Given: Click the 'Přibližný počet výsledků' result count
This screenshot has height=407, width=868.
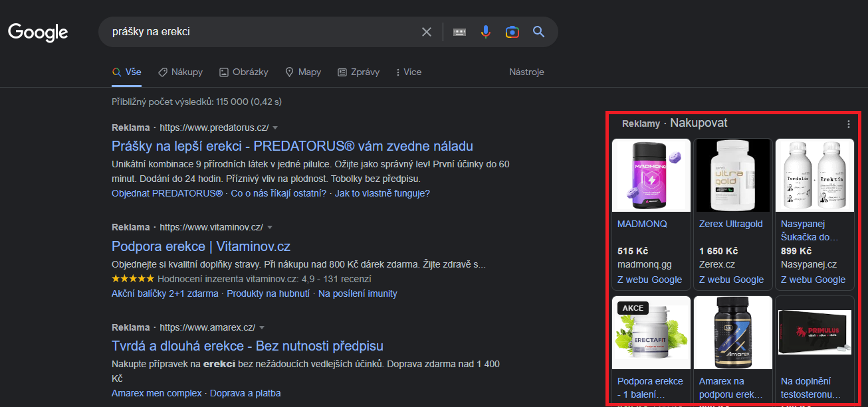Looking at the screenshot, I should 197,102.
